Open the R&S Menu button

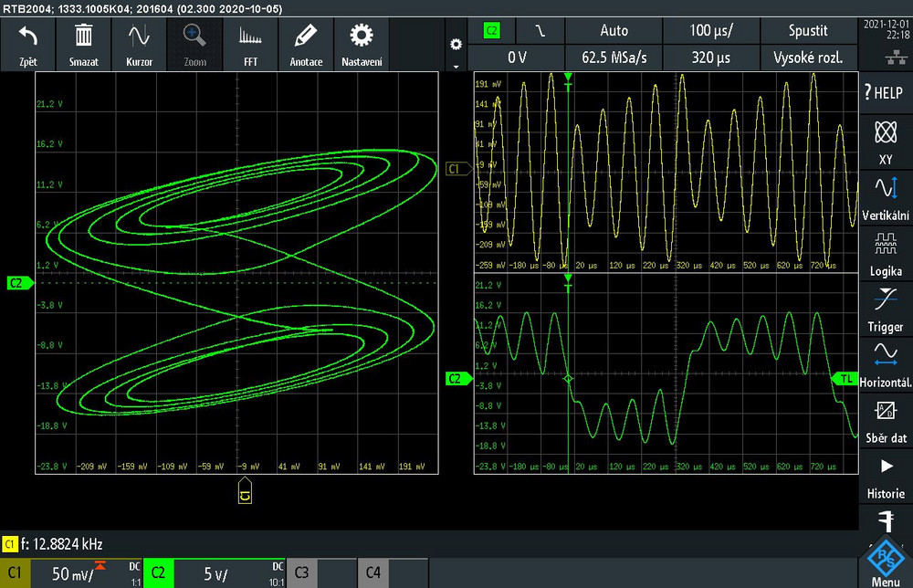(x=885, y=563)
